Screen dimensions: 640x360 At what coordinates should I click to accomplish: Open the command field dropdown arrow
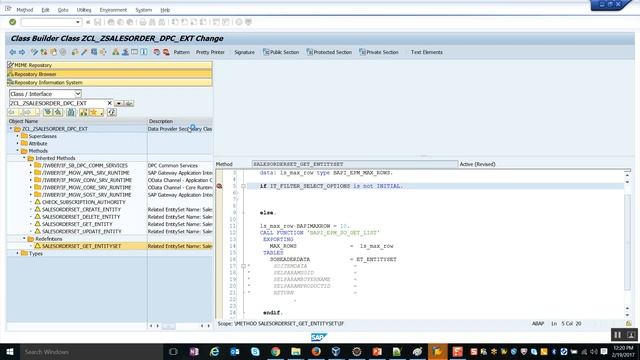coord(78,22)
